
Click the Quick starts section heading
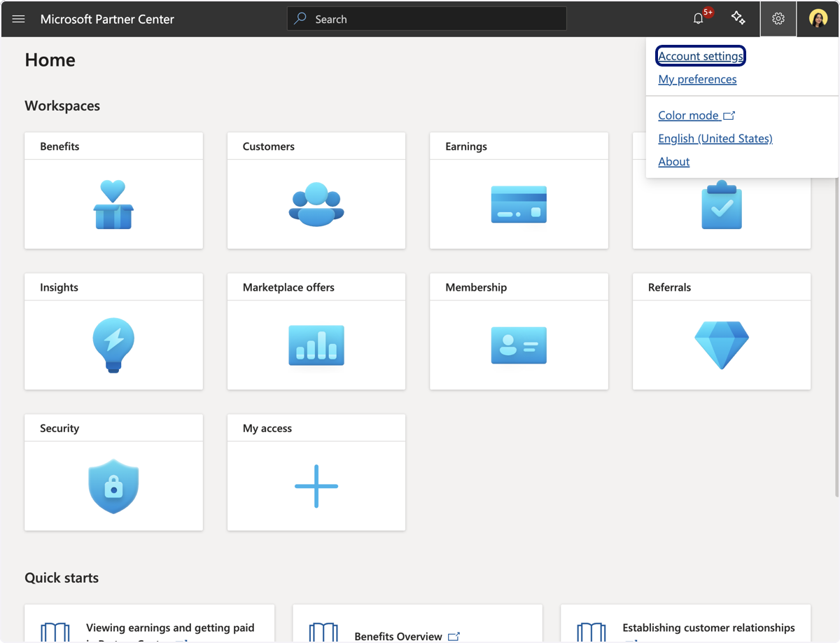[62, 578]
